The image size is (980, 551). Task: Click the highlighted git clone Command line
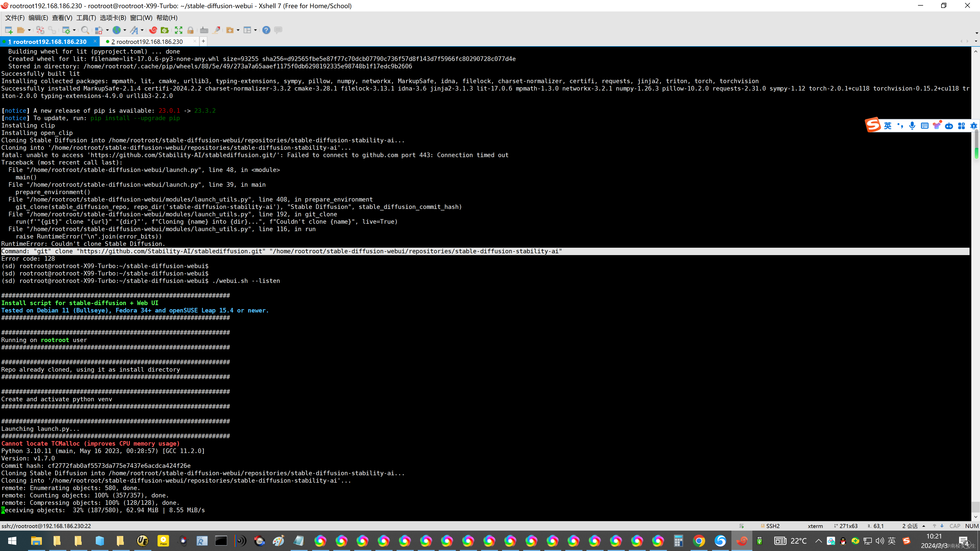485,251
